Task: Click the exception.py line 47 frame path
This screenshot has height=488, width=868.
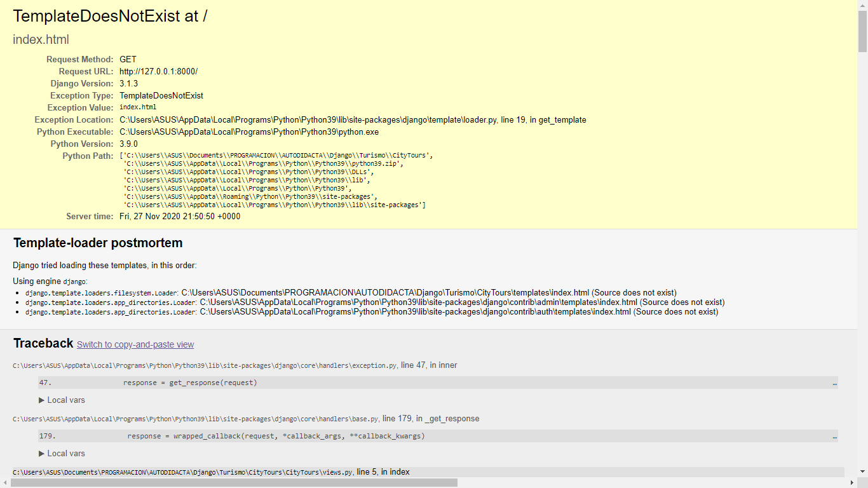Action: click(x=235, y=365)
